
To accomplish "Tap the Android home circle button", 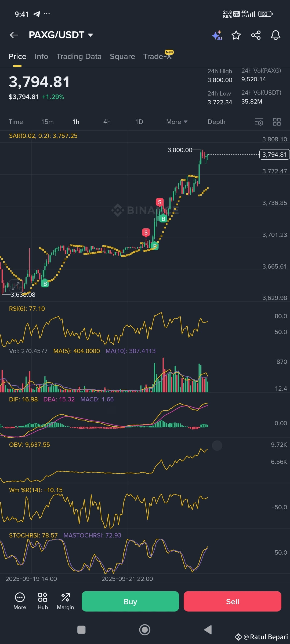I will point(145,630).
